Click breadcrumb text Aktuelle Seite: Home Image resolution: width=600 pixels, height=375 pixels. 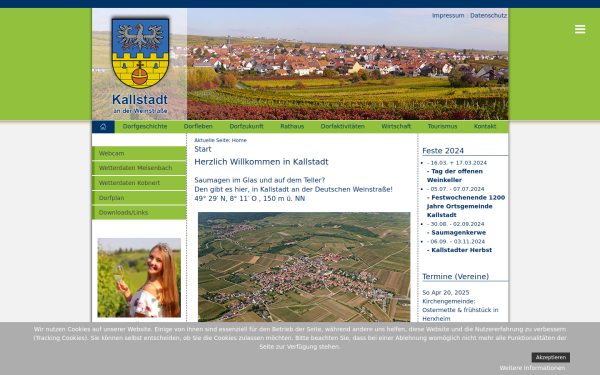coord(220,140)
